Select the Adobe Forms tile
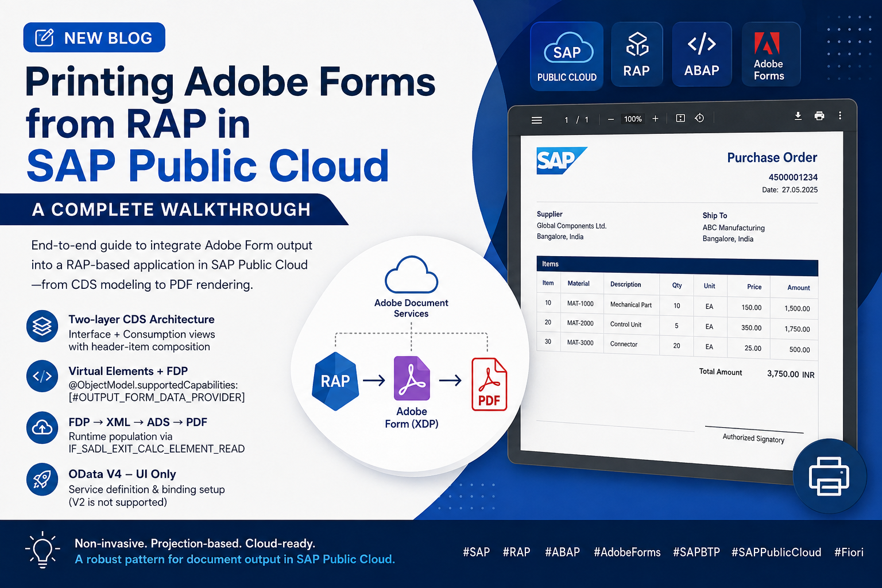Image resolution: width=882 pixels, height=588 pixels. tap(771, 55)
